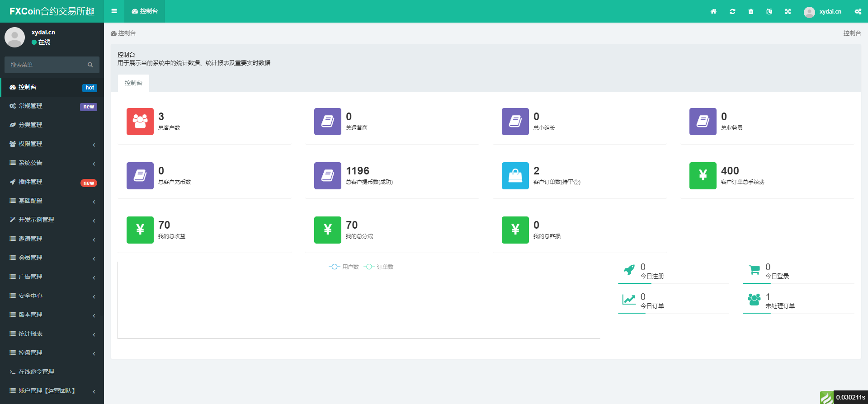Image resolution: width=868 pixels, height=404 pixels.
Task: Open 在线命令管理 in sidebar
Action: pyautogui.click(x=52, y=371)
